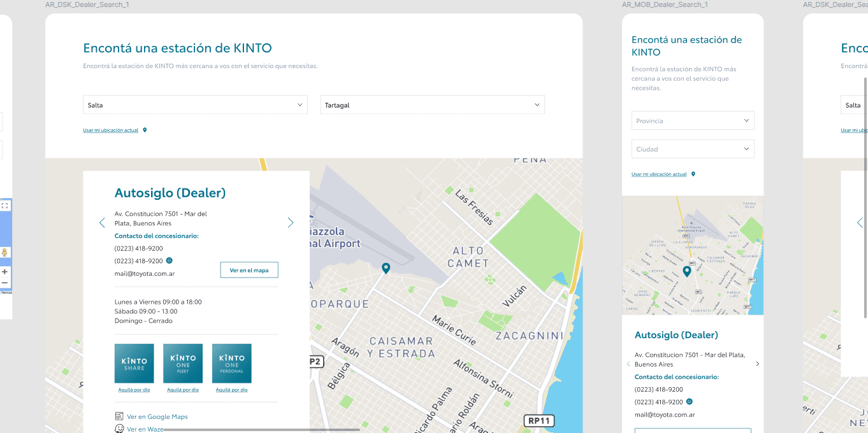Image resolution: width=868 pixels, height=433 pixels.
Task: Click the WhatsApp icon beside phone number
Action: tap(170, 260)
